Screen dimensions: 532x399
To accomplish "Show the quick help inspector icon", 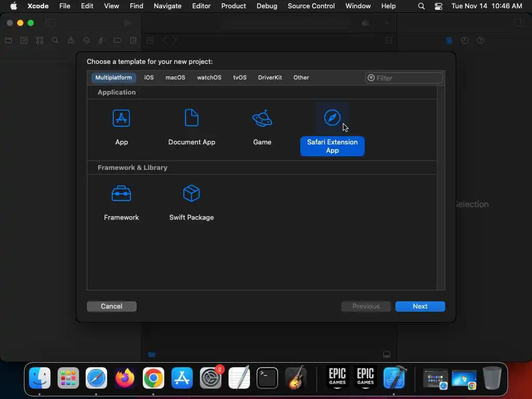I will (x=480, y=41).
